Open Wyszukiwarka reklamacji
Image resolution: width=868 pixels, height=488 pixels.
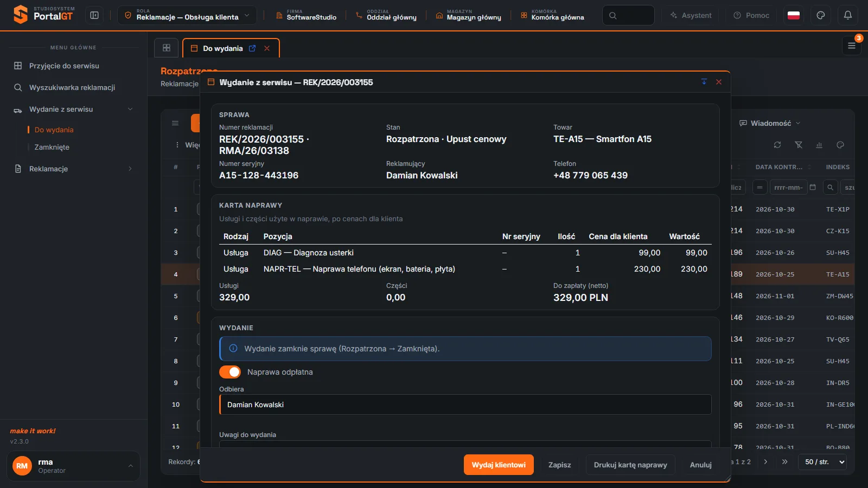(73, 87)
